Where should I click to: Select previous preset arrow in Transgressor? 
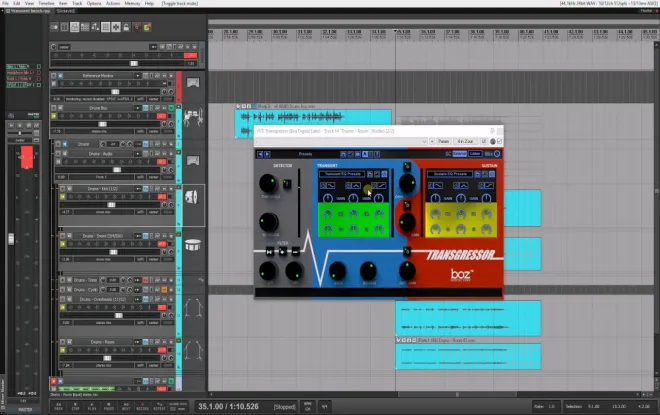click(x=260, y=154)
